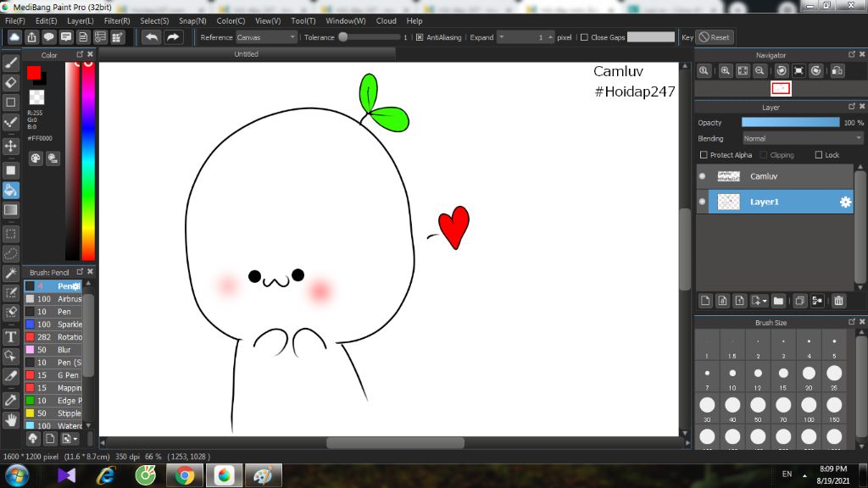Image resolution: width=868 pixels, height=488 pixels.
Task: Flip canvas view in Navigator
Action: click(837, 71)
